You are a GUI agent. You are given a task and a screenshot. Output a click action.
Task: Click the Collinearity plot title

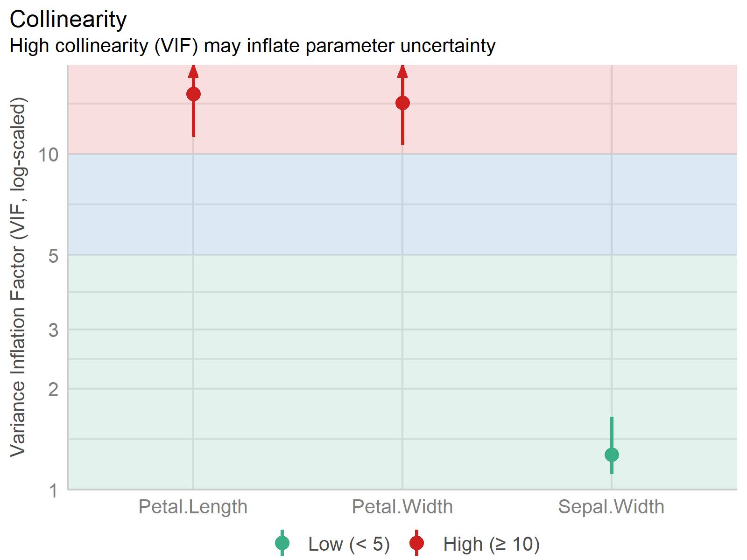tap(68, 20)
